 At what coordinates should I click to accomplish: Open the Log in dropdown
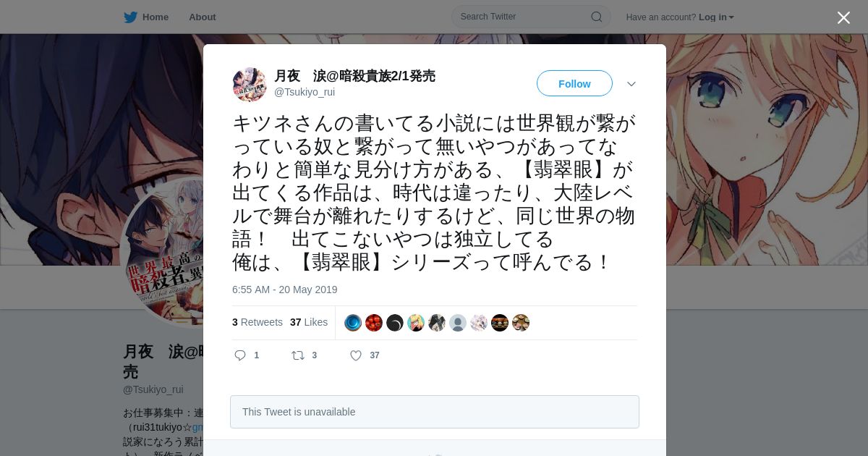[x=716, y=17]
